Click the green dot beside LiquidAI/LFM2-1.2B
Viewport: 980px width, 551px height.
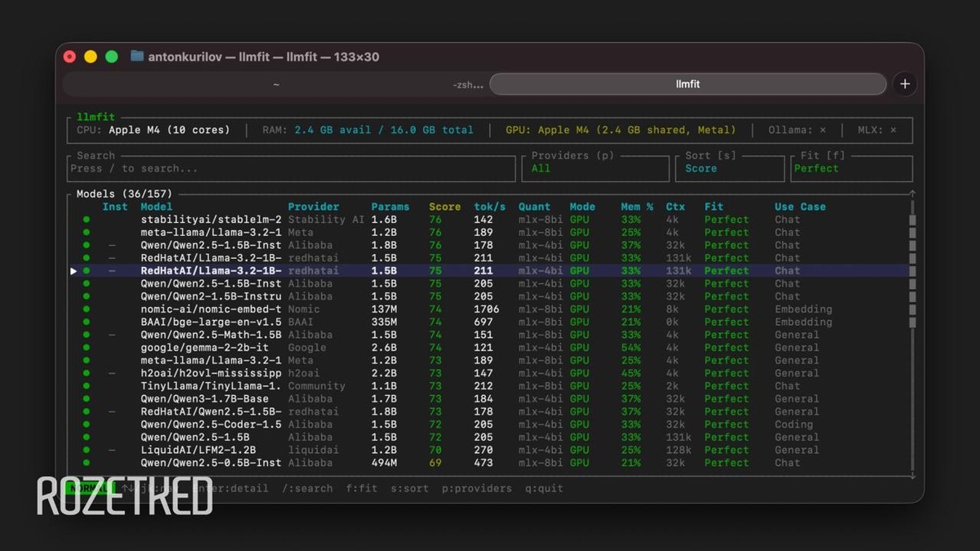(x=87, y=450)
